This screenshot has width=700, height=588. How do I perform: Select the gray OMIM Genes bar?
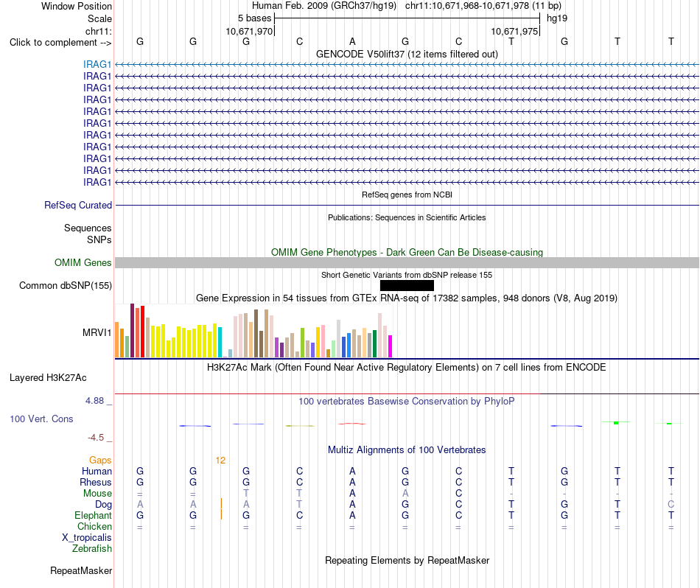coord(407,262)
